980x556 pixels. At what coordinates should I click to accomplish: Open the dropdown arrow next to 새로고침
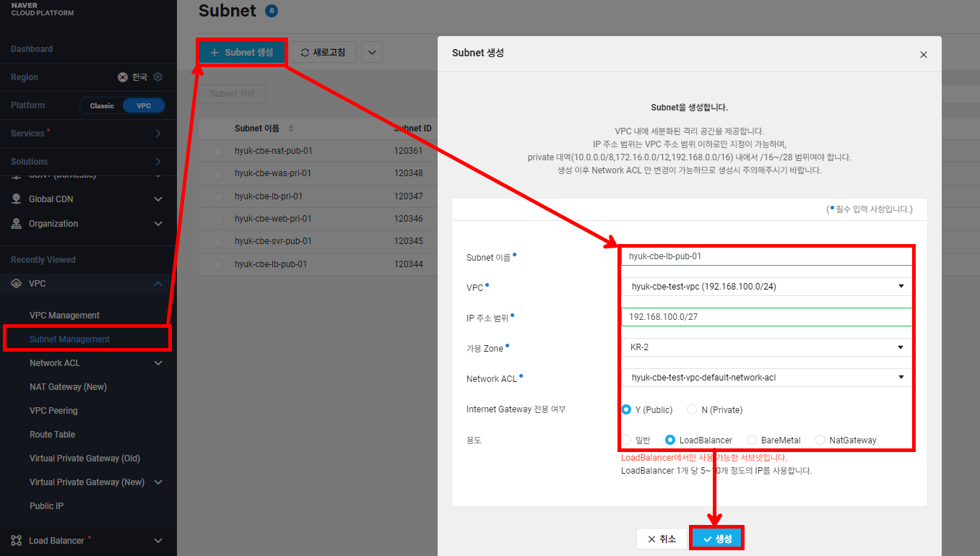372,52
